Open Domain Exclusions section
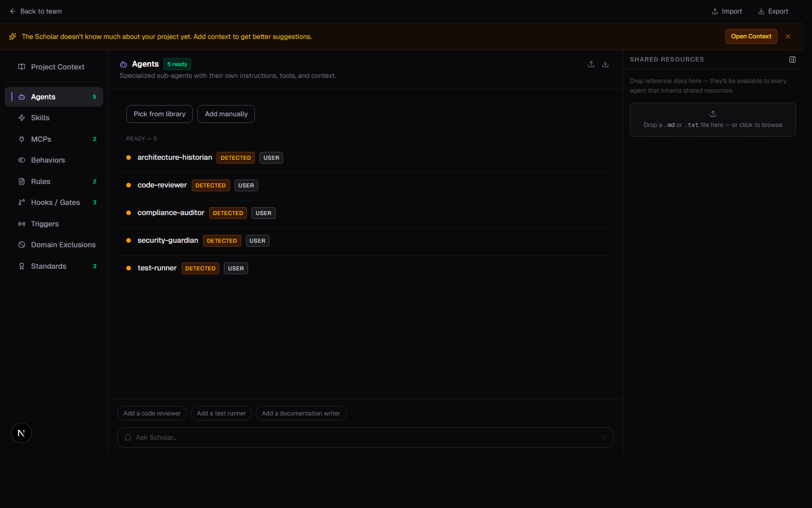This screenshot has width=812, height=508. coord(54,245)
